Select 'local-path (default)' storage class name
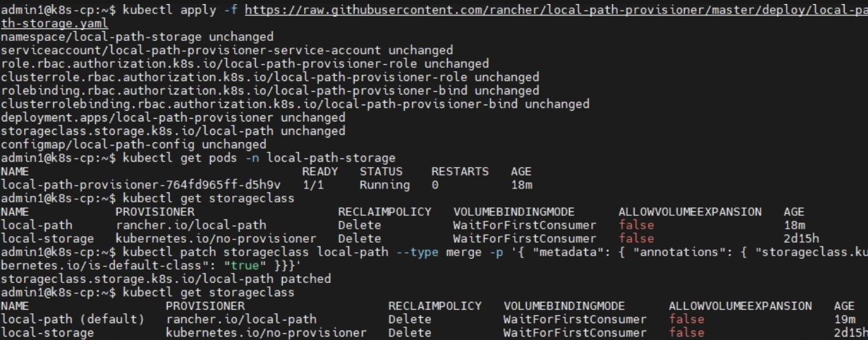 click(73, 319)
